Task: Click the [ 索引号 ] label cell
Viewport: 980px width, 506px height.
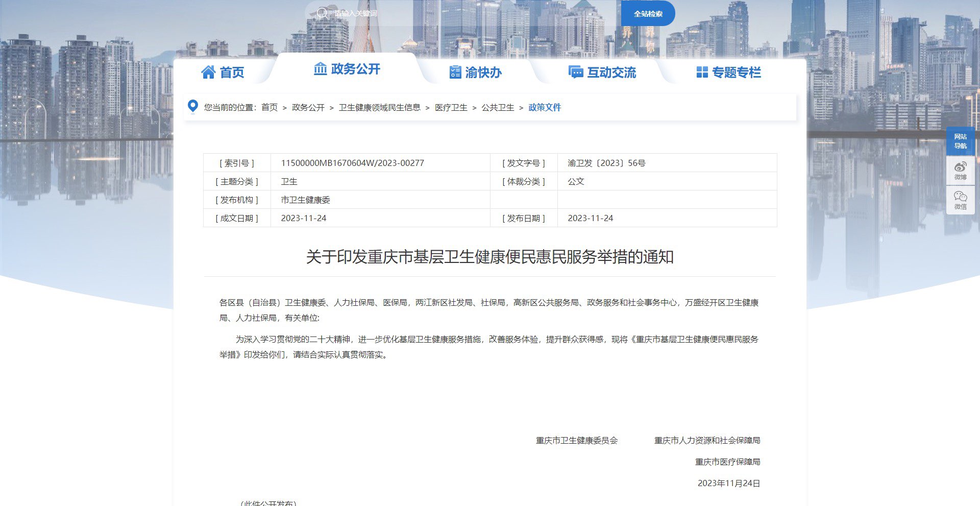Action: 237,163
